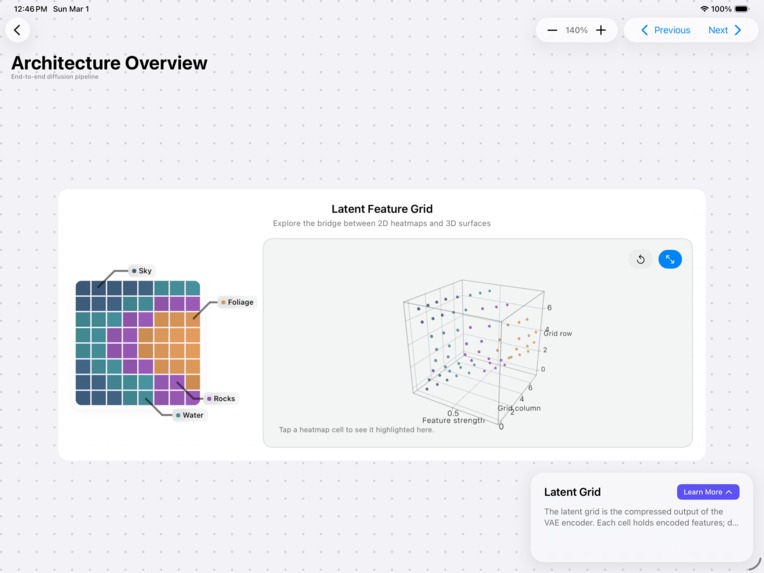Increase zoom with the plus icon
The image size is (764, 573).
click(601, 30)
